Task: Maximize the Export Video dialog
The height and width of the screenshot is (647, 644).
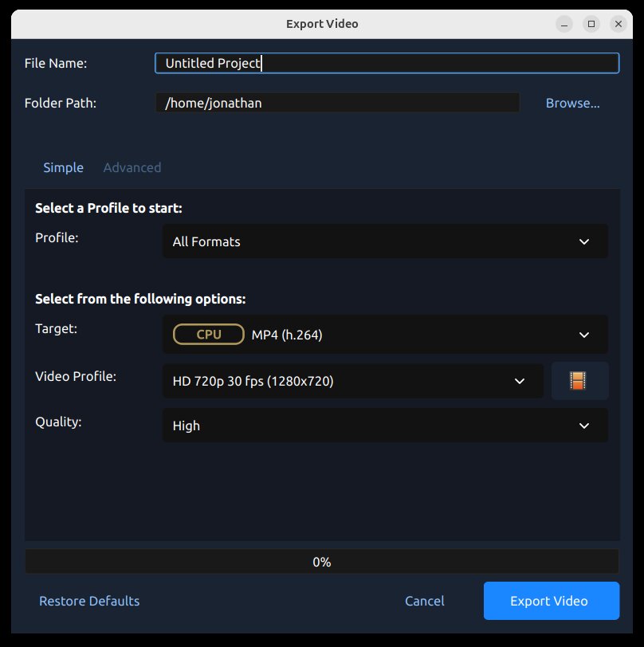Action: 591,24
